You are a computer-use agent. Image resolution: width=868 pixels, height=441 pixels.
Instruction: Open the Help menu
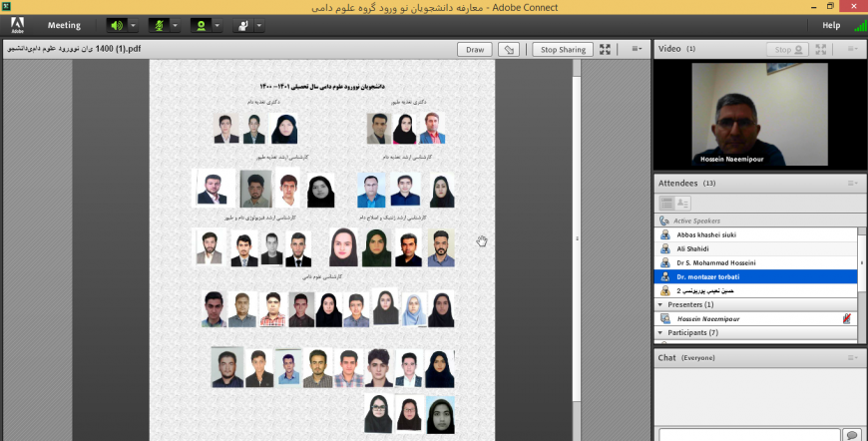point(830,25)
